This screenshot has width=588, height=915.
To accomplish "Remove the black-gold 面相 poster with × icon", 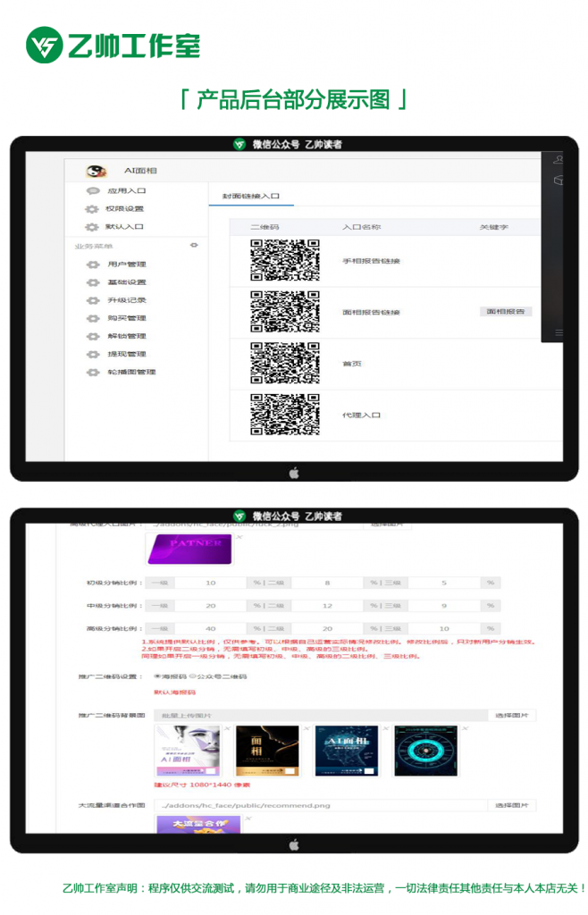I will (x=307, y=728).
